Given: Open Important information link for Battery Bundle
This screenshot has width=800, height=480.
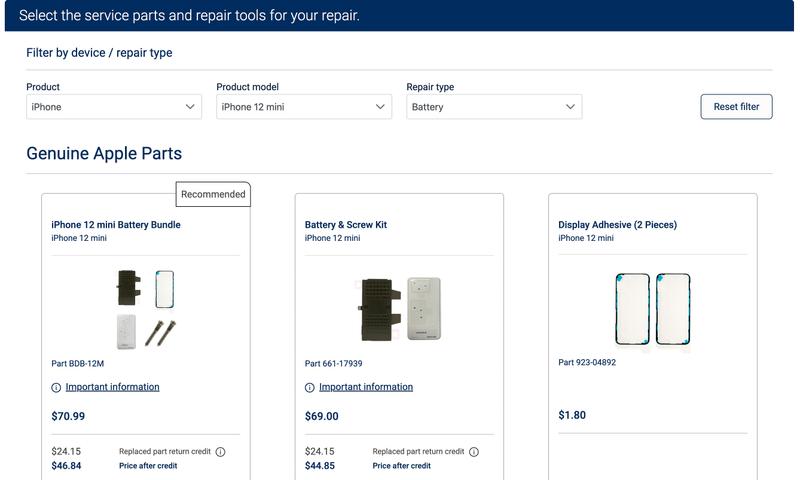Looking at the screenshot, I should click(112, 387).
